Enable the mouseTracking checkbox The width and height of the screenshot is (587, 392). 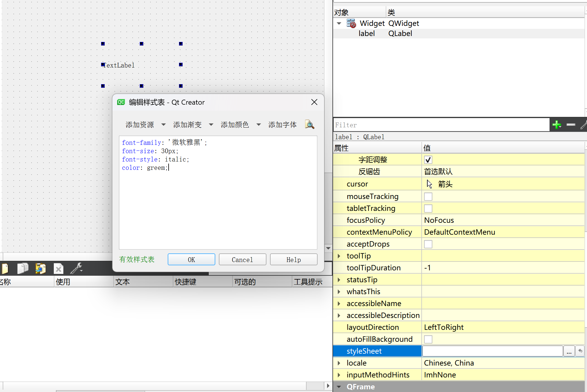tap(428, 197)
